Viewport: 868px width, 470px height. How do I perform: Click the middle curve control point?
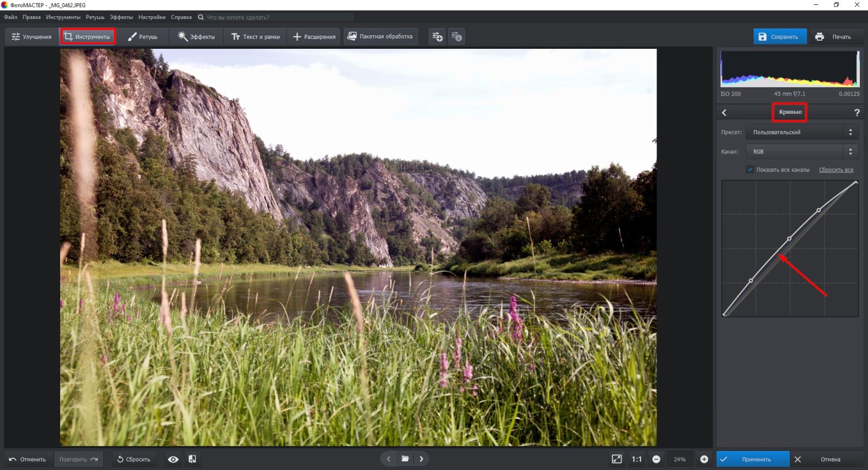(789, 239)
